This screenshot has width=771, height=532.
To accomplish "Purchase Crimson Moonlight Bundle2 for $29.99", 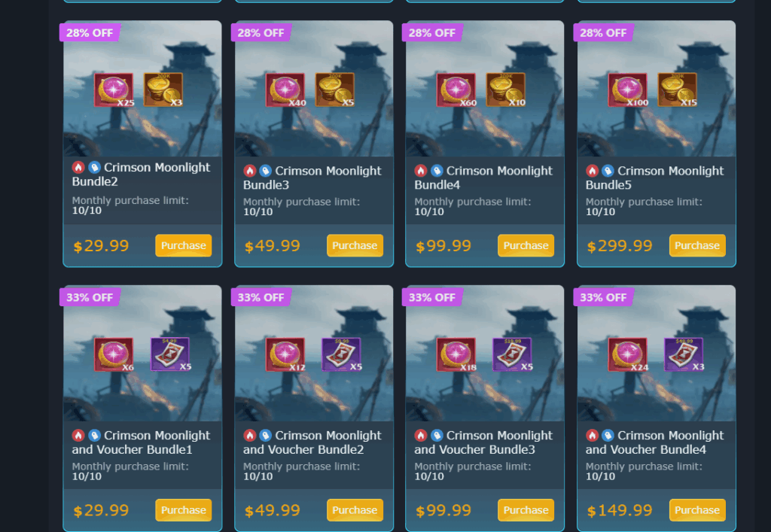I will (184, 245).
